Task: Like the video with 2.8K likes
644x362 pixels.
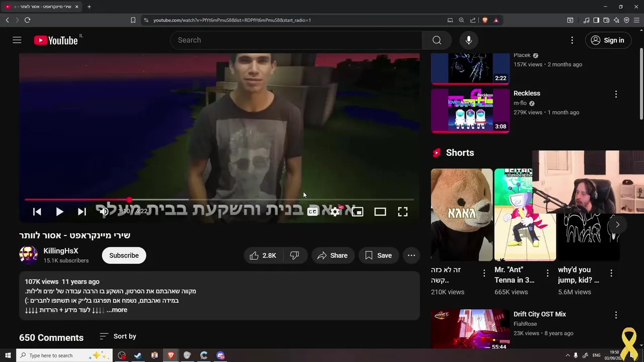Action: [x=263, y=255]
